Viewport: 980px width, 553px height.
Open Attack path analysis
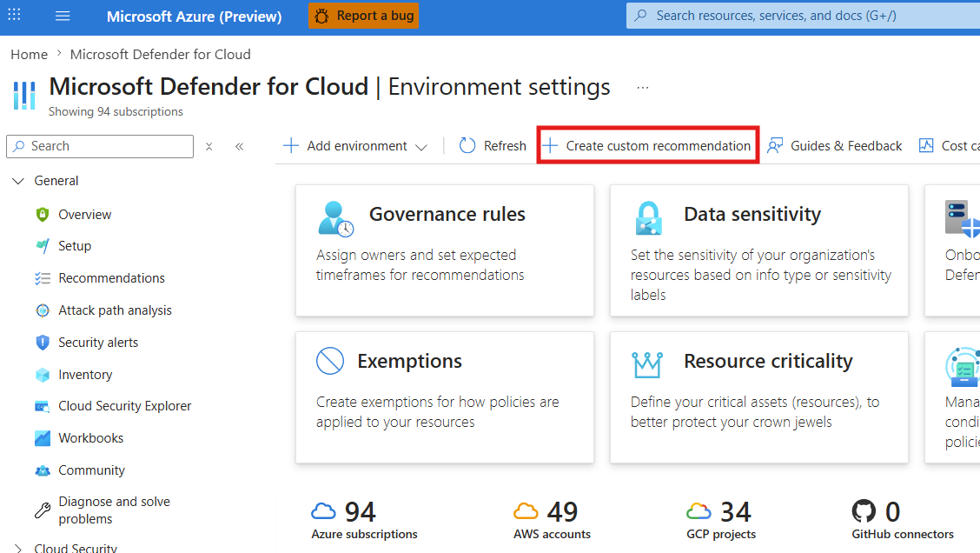click(115, 310)
